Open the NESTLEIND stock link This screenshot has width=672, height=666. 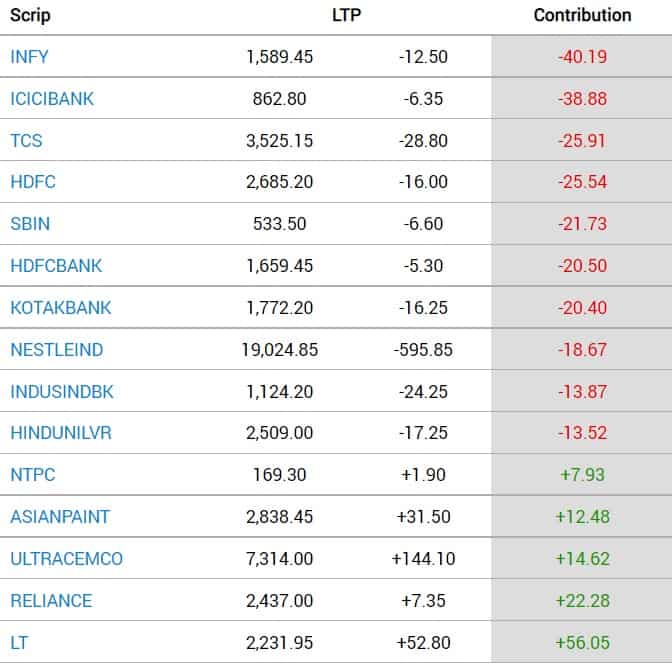point(56,350)
